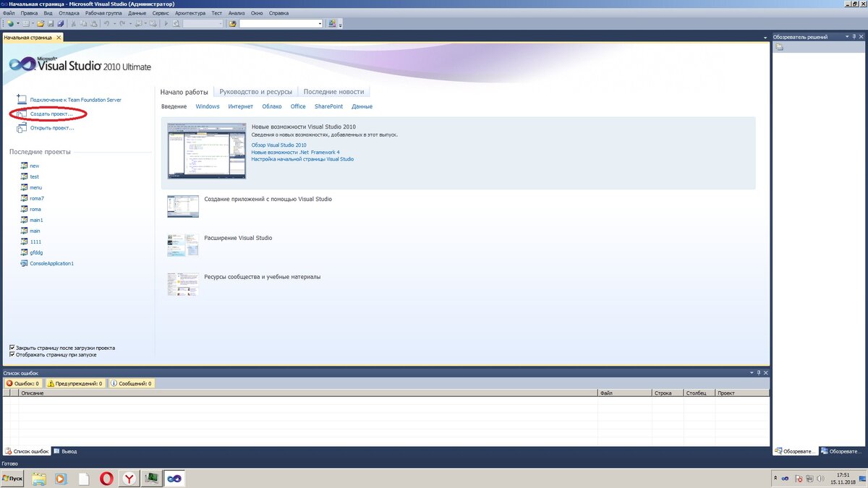Open the Отладка menu
The width and height of the screenshot is (868, 488).
point(69,13)
